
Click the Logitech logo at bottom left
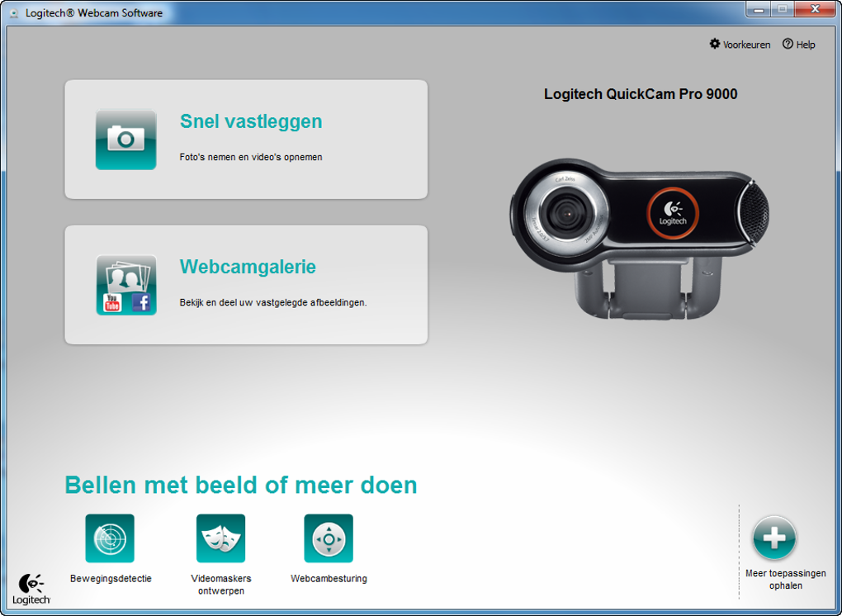click(31, 589)
